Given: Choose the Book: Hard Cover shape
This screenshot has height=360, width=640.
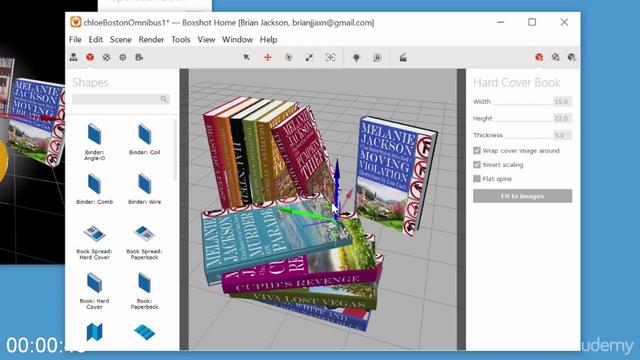Looking at the screenshot, I should (94, 291).
